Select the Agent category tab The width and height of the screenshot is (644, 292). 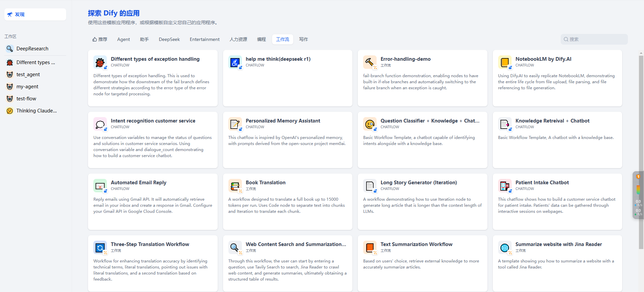[x=124, y=39]
